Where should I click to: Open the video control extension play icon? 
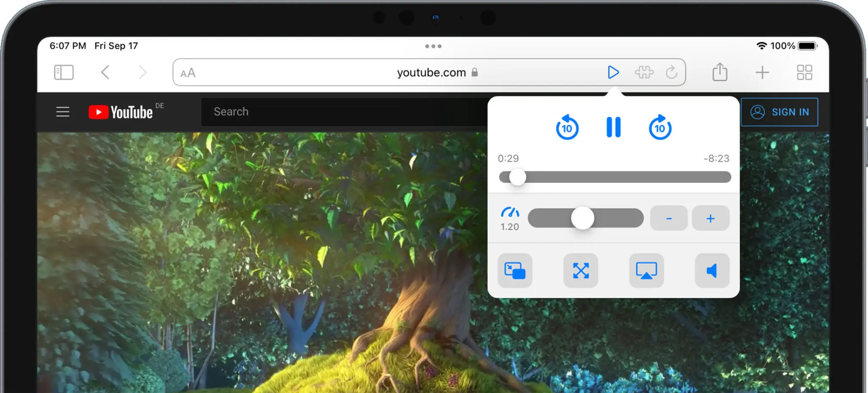coord(612,72)
